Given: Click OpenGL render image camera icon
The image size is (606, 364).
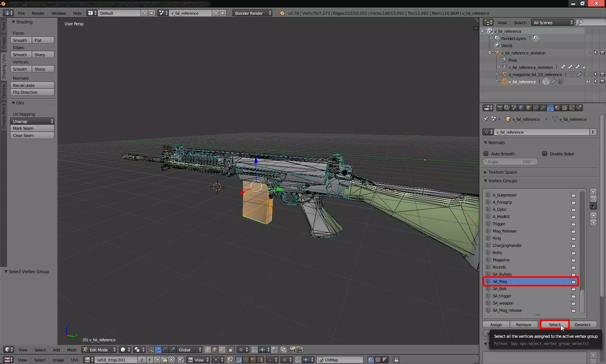Looking at the screenshot, I should 292,350.
